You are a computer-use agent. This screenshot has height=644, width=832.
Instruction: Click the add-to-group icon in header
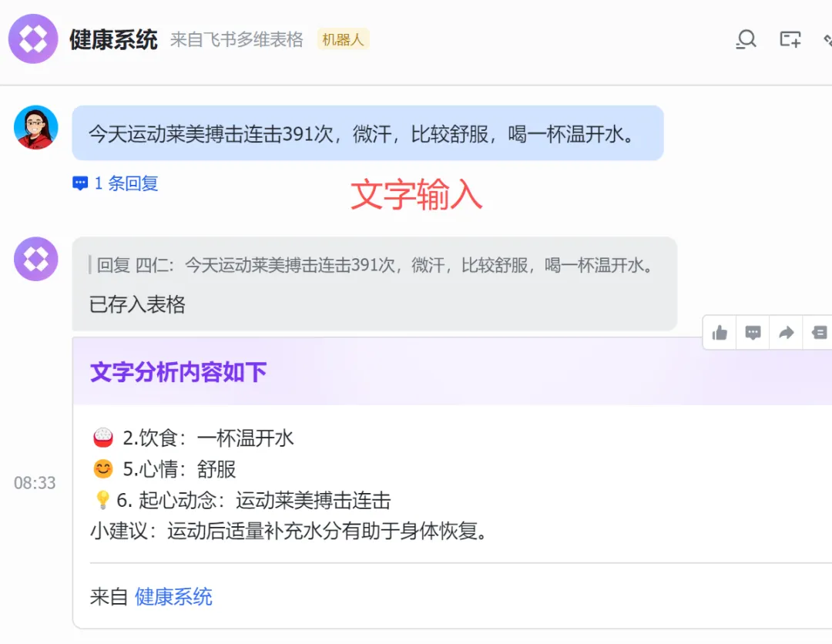click(x=790, y=39)
